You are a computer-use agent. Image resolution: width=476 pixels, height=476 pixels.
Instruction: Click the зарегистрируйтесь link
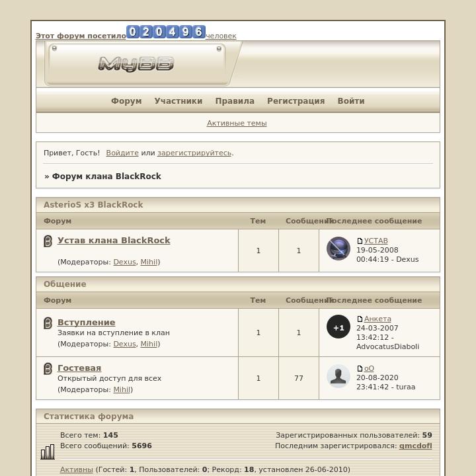[x=194, y=153]
